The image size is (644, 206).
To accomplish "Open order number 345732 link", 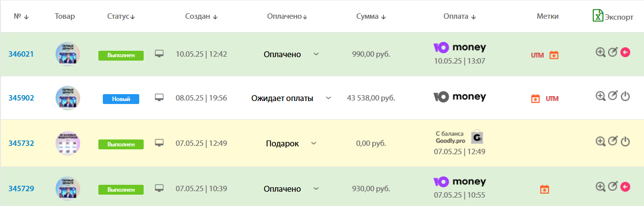I will [x=21, y=143].
